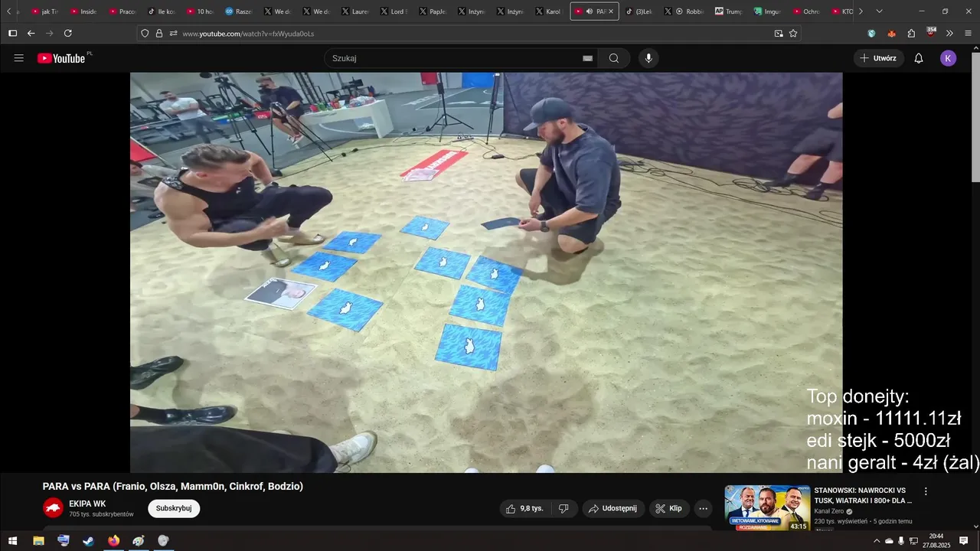Switch to the Trump tab
980x551 pixels.
728,11
